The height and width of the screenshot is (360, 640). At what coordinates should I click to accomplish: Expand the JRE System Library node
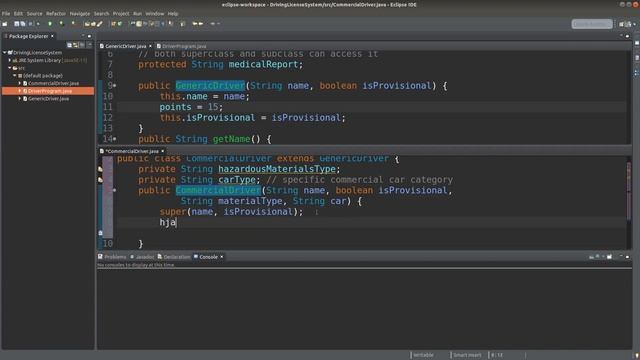[10, 60]
